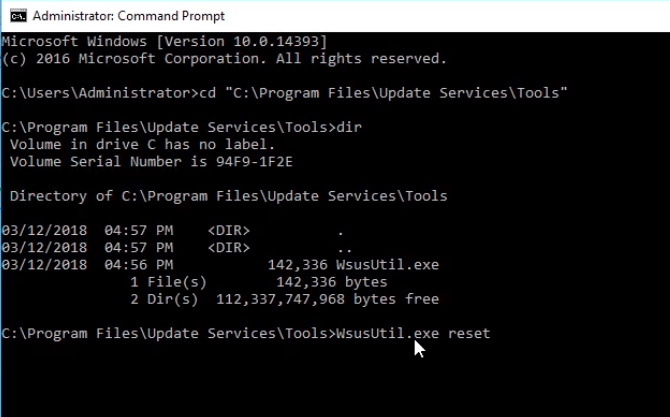The width and height of the screenshot is (670, 417).
Task: Click the "2 Dir(s)" summary text
Action: click(163, 298)
